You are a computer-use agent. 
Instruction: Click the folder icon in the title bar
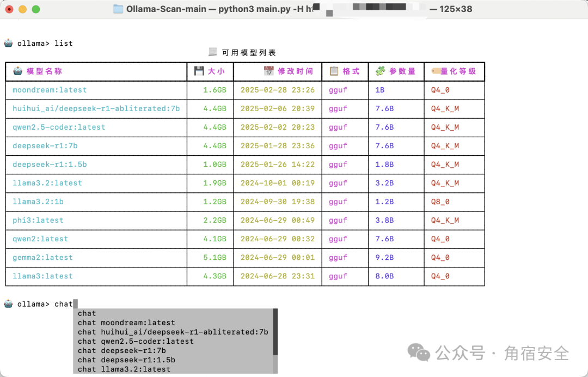pyautogui.click(x=118, y=9)
